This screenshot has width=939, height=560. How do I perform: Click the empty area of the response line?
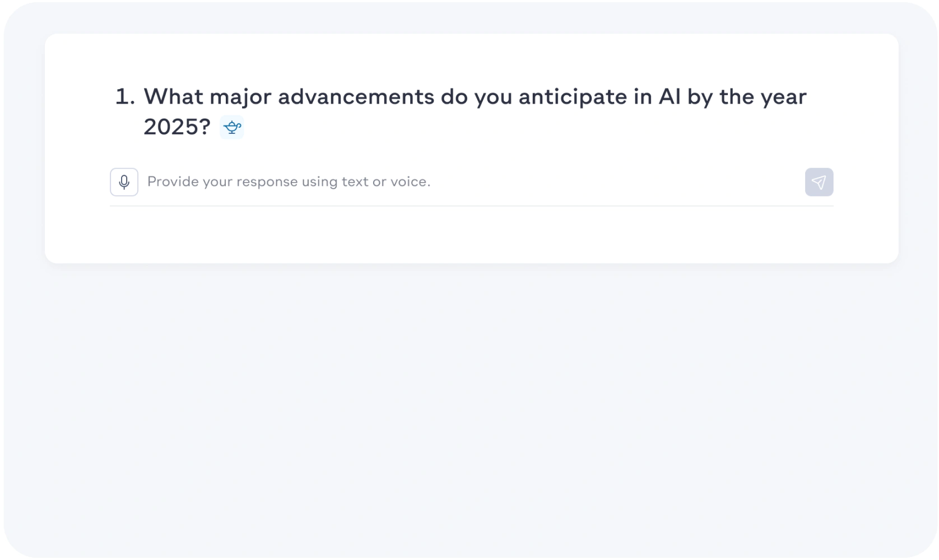click(x=616, y=182)
